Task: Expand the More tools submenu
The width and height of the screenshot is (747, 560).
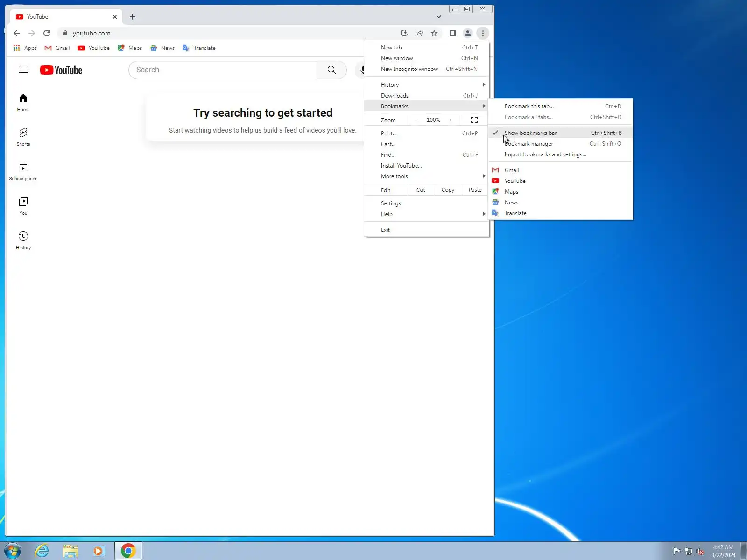Action: click(427, 176)
